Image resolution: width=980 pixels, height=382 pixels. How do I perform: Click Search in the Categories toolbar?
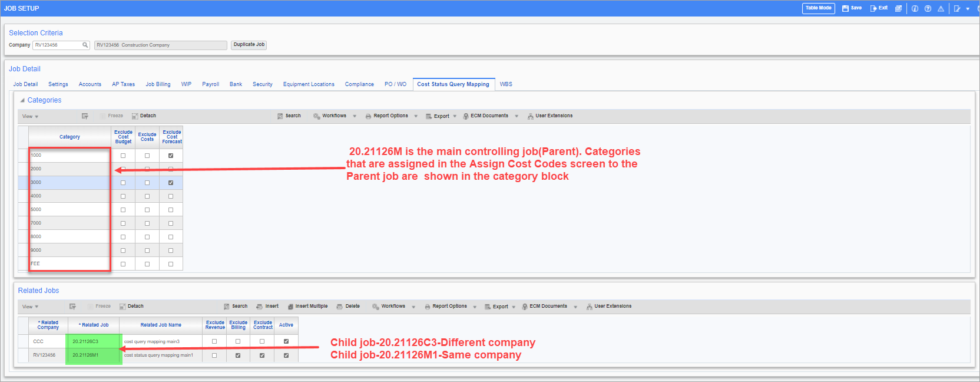289,116
